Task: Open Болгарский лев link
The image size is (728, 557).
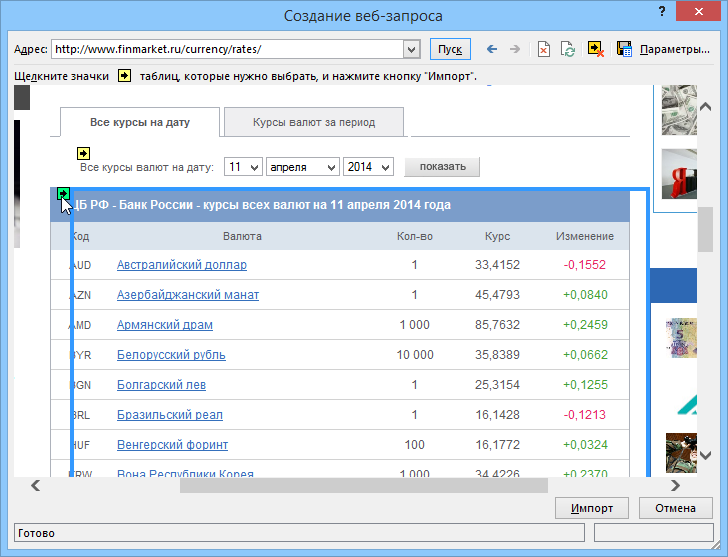Action: pyautogui.click(x=161, y=385)
